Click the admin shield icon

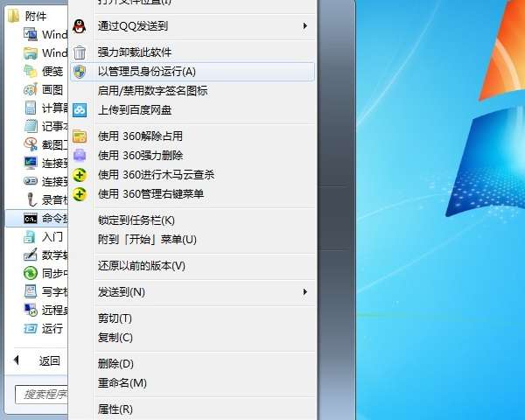click(x=80, y=72)
